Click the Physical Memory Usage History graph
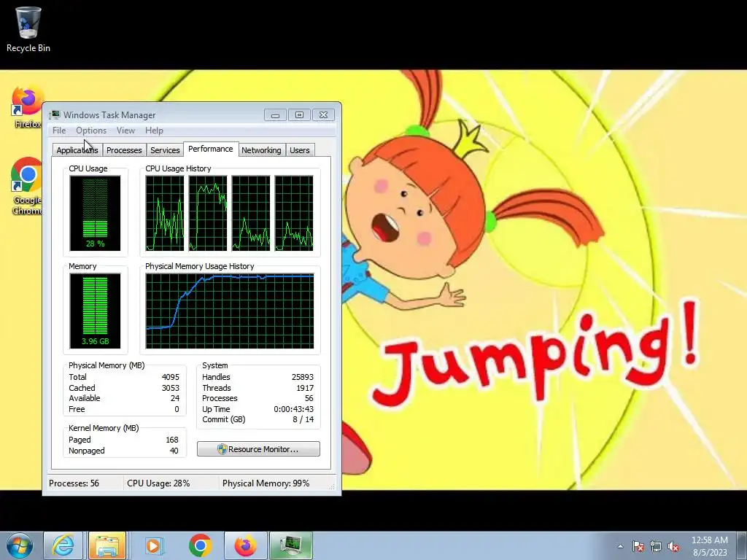Viewport: 747px width, 560px height. (230, 311)
